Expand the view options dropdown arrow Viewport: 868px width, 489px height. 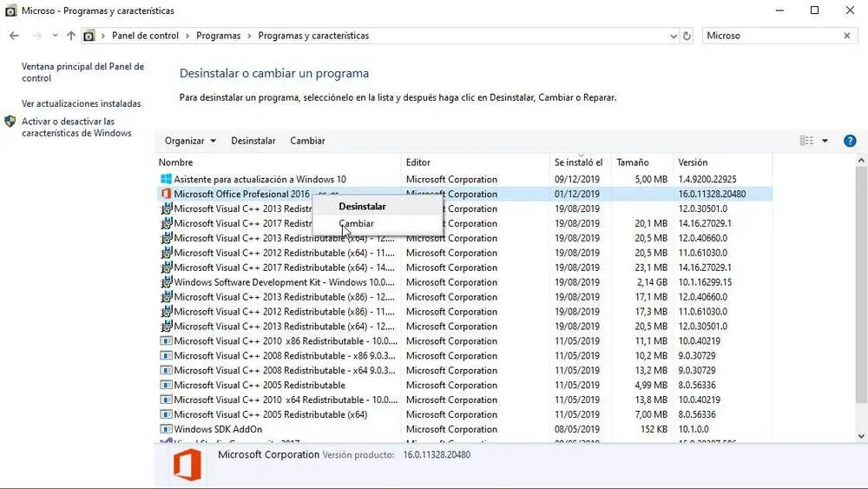click(x=825, y=141)
